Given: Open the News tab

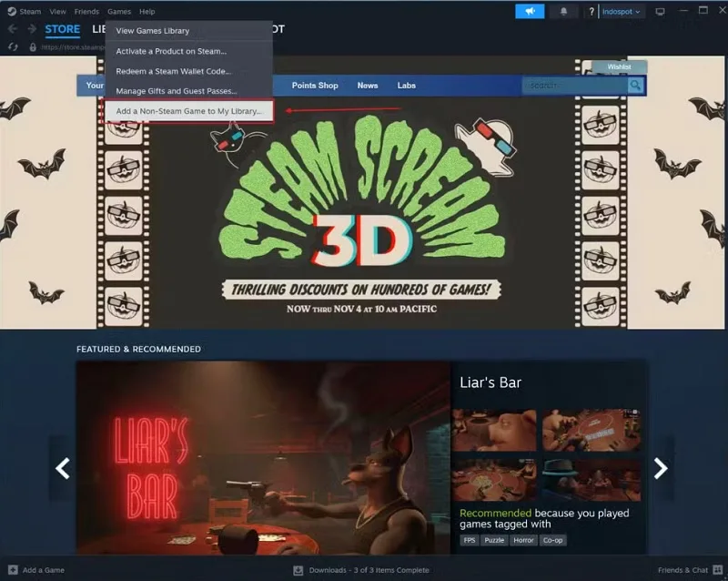Looking at the screenshot, I should click(368, 86).
